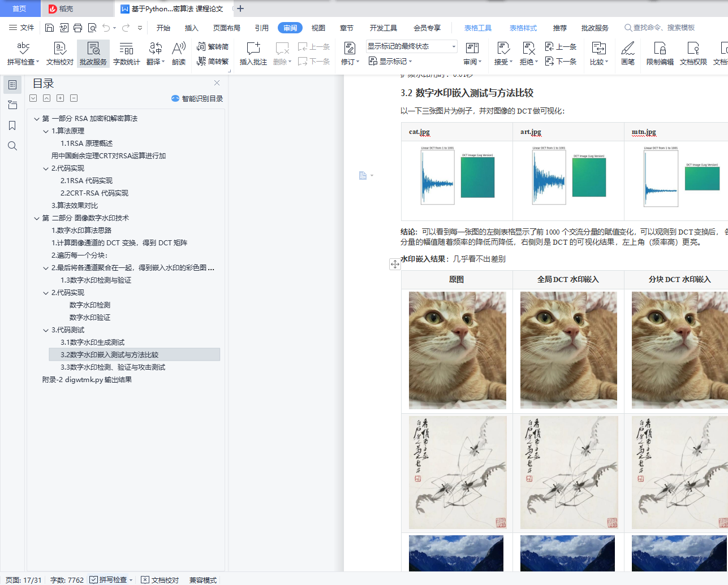Open quick access toolbar customize arrow
Image resolution: width=728 pixels, height=585 pixels.
140,28
